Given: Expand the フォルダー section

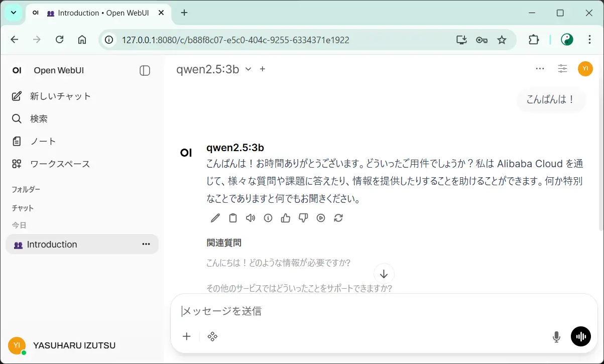Looking at the screenshot, I should [26, 189].
